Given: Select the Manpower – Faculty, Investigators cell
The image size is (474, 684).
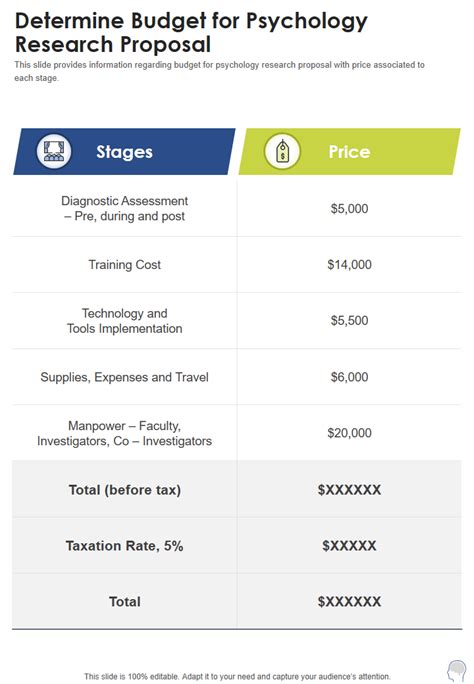Looking at the screenshot, I should [124, 433].
